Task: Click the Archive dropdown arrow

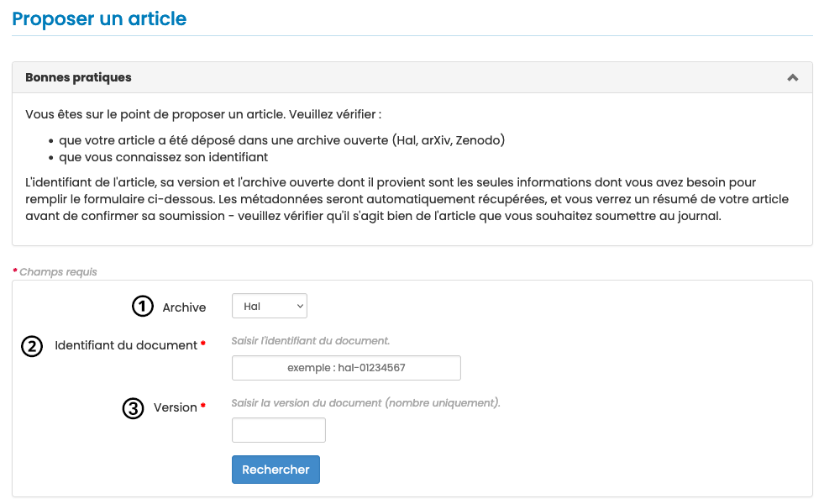Action: pos(298,306)
